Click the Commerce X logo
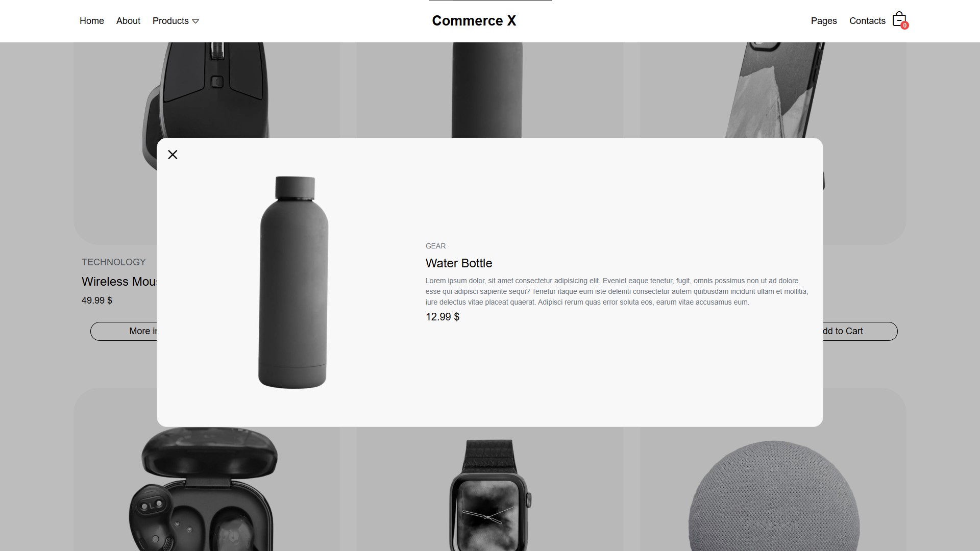The width and height of the screenshot is (980, 551). (x=474, y=21)
